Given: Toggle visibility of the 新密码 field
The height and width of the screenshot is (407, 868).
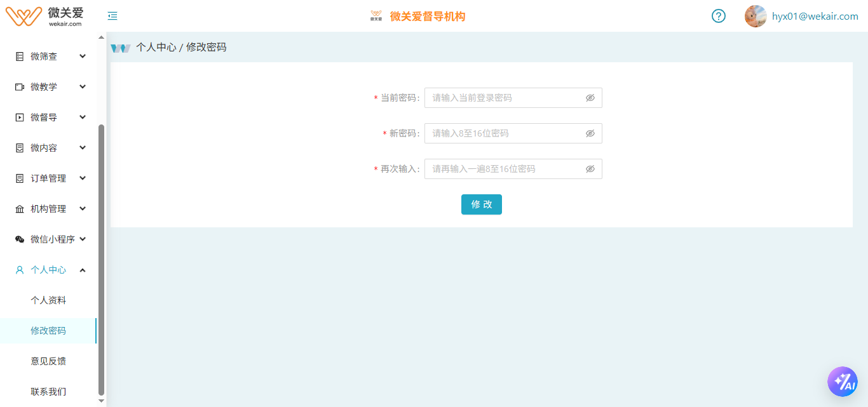Looking at the screenshot, I should 590,133.
